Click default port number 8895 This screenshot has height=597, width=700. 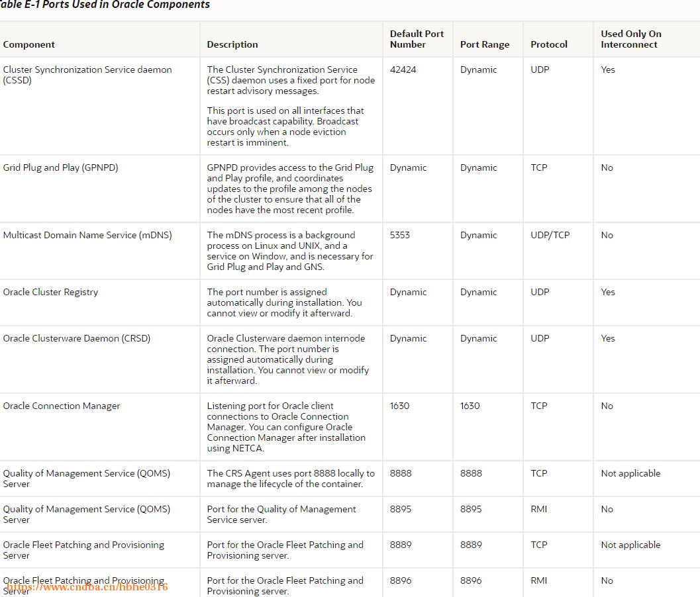401,509
